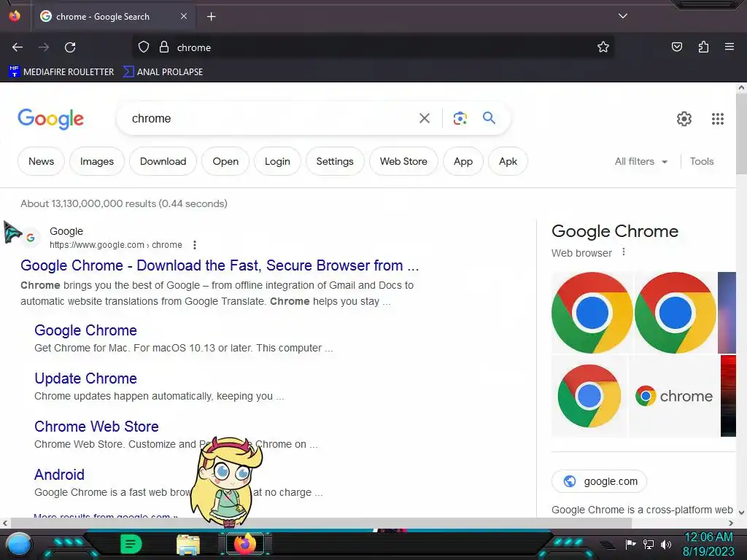747x560 pixels.
Task: Click the forward navigation arrow
Action: [x=44, y=47]
